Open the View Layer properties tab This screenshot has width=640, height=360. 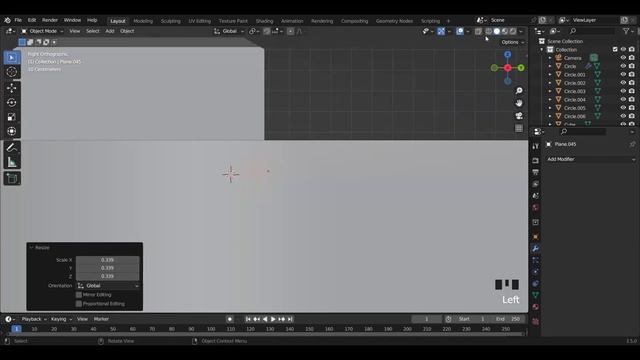(x=536, y=184)
